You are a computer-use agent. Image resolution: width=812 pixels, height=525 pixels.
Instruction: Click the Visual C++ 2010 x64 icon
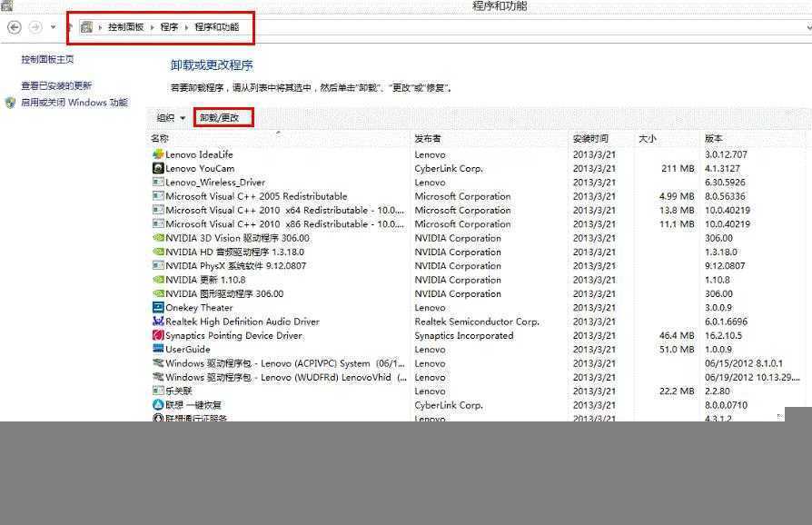158,210
